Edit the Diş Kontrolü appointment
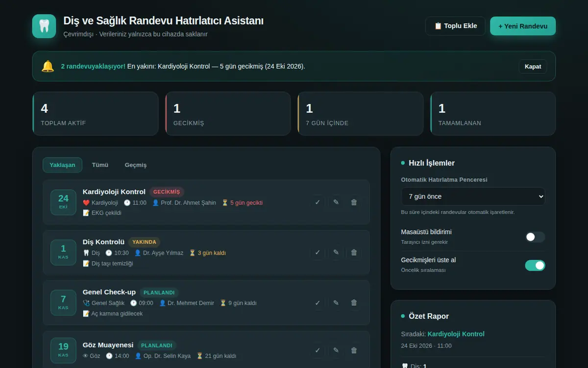 (x=336, y=253)
